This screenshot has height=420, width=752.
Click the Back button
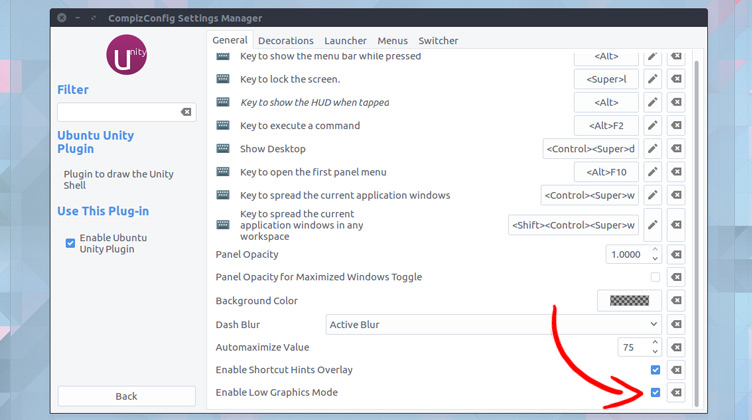[x=126, y=396]
